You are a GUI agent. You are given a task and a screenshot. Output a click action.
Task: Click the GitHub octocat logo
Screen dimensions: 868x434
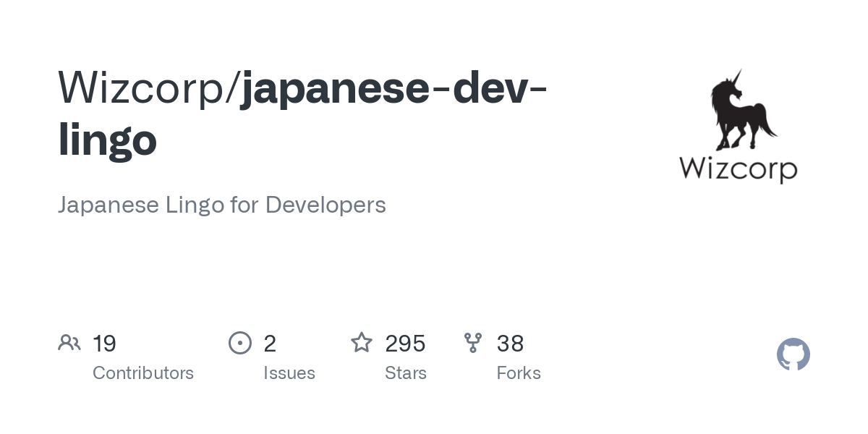pyautogui.click(x=793, y=354)
